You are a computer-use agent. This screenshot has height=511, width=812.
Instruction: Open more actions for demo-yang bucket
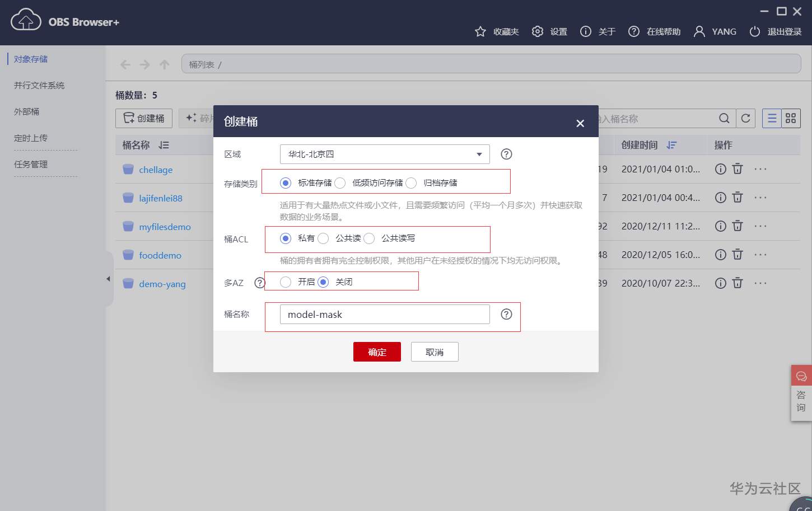point(760,283)
